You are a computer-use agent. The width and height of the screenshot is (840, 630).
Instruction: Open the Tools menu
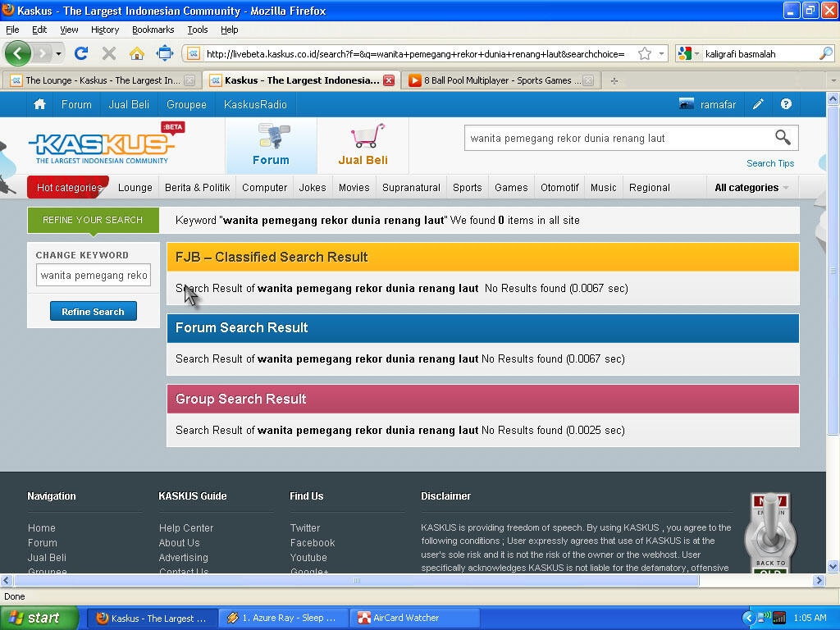[198, 30]
